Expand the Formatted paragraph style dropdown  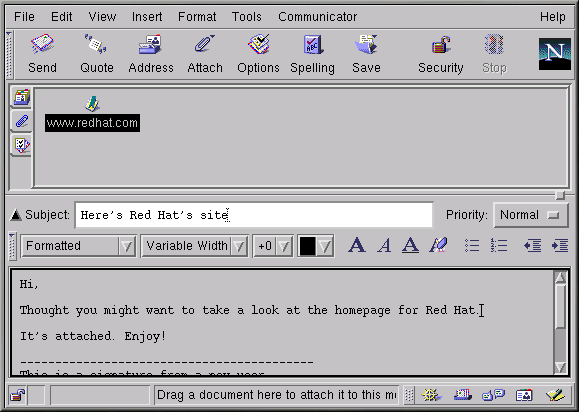(x=79, y=246)
